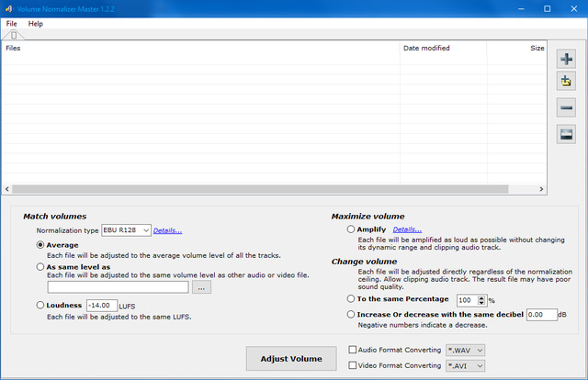Enable Audio Format Converting checkbox
The width and height of the screenshot is (588, 380).
tap(354, 350)
